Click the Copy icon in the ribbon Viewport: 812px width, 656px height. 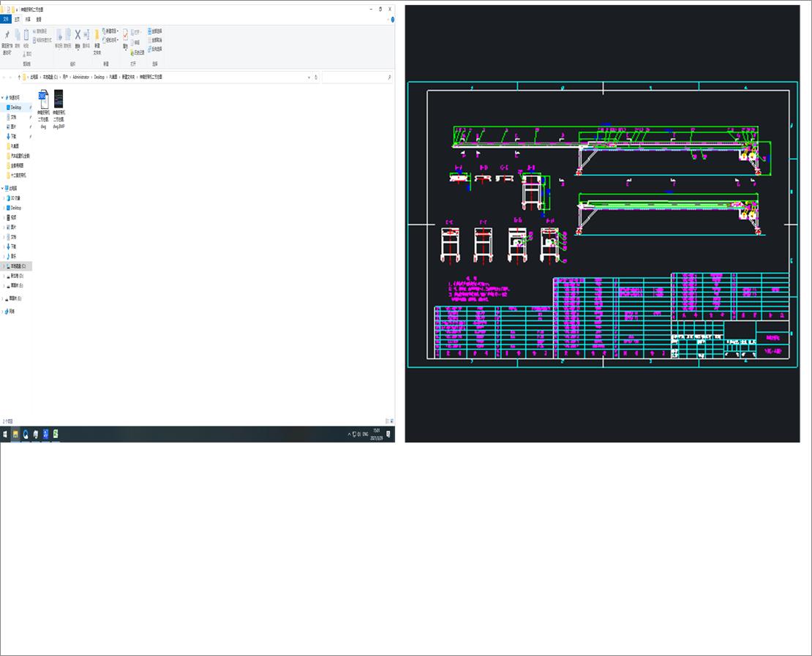(x=17, y=35)
